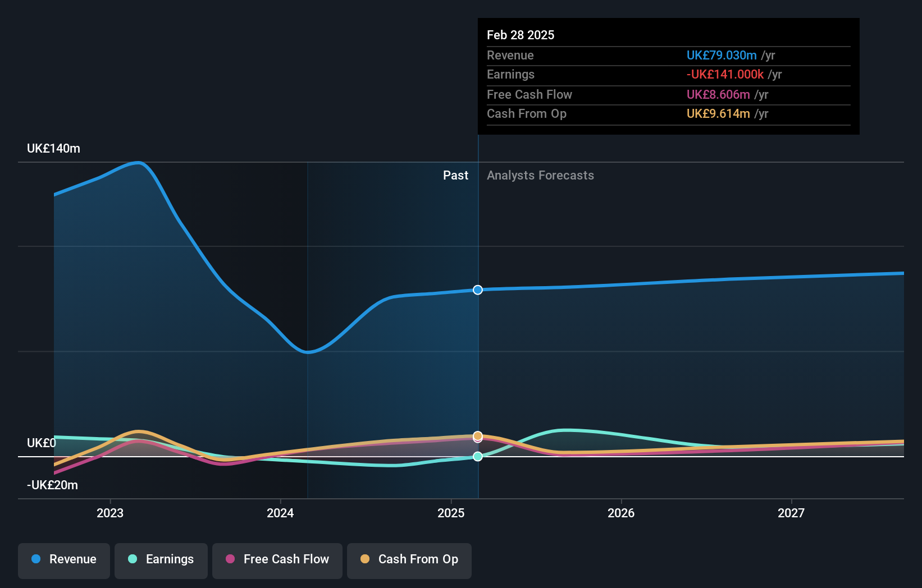Click the Earnings row label in tooltip

pyautogui.click(x=510, y=75)
